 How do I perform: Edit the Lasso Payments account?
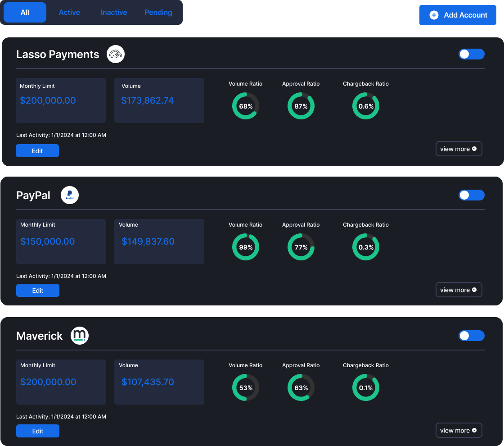point(37,150)
